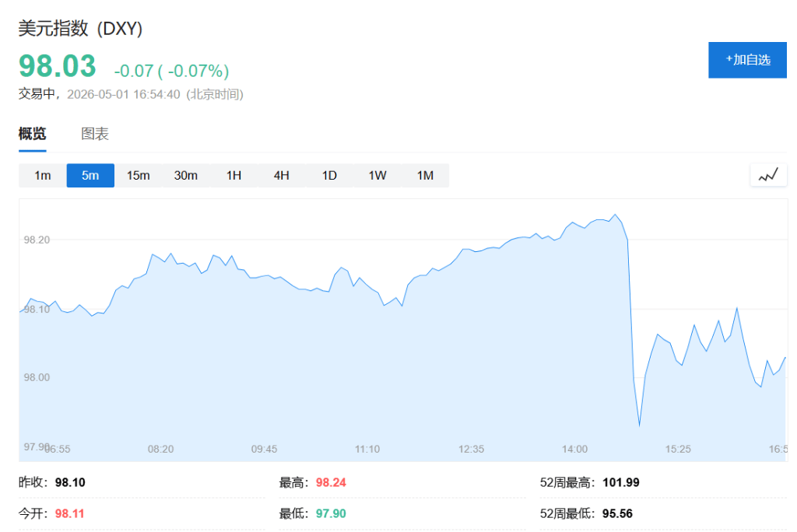Image resolution: width=797 pixels, height=532 pixels.
Task: Click the chart's peak point near 98.24
Action: pos(616,215)
